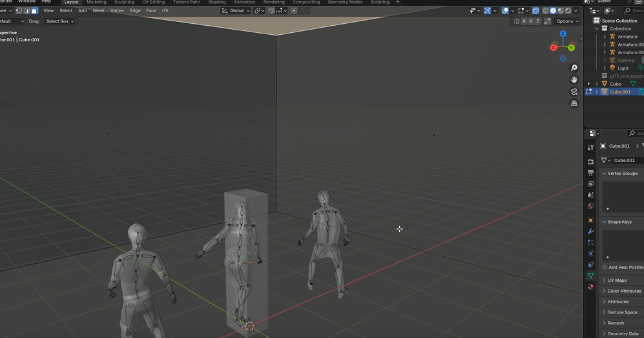Select face select mode icon

tap(34, 10)
